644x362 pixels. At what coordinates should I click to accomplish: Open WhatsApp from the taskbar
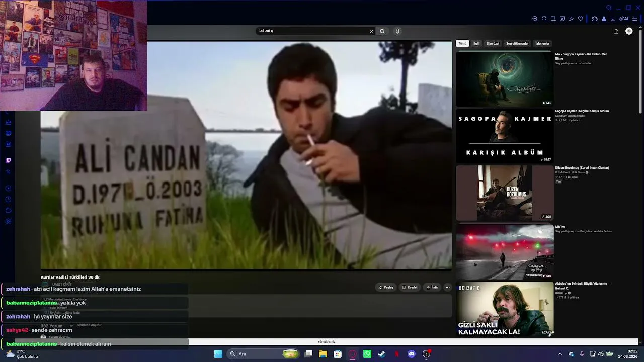pyautogui.click(x=367, y=354)
